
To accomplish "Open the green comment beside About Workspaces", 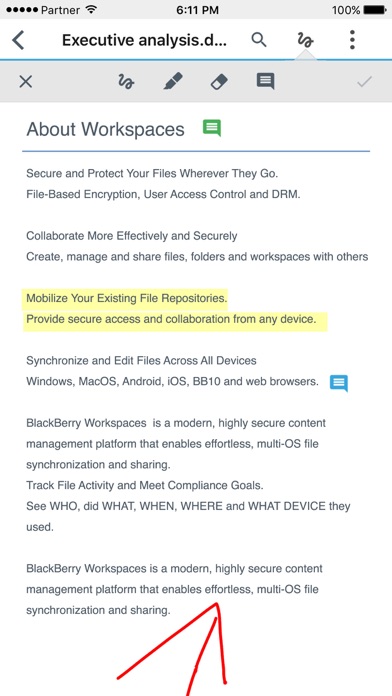I will coord(212,128).
